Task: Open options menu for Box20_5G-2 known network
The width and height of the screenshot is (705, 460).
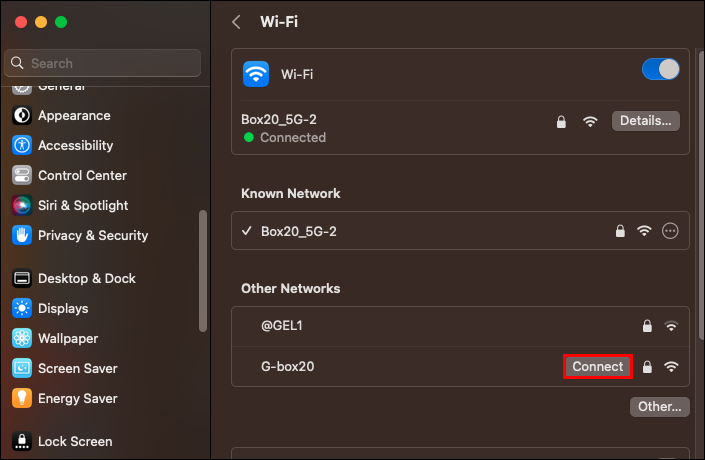Action: click(x=670, y=231)
